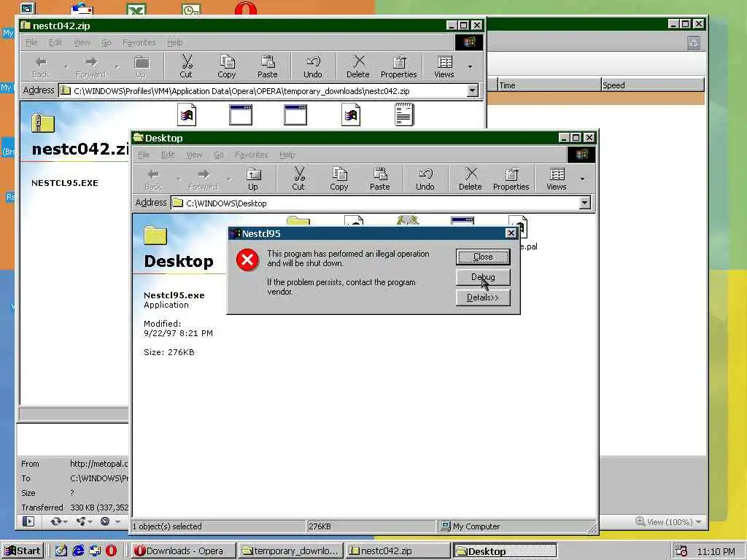
Task: Click Time column header in Opera downloads
Action: [x=549, y=85]
